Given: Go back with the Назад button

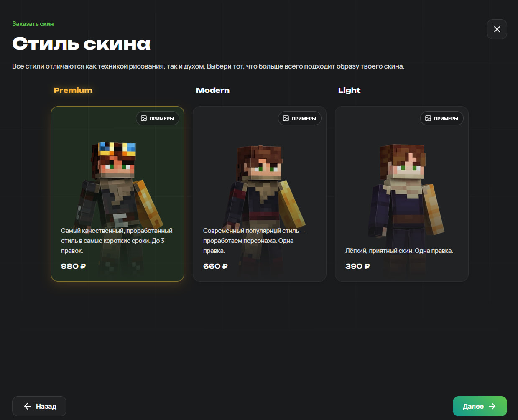Looking at the screenshot, I should click(39, 406).
